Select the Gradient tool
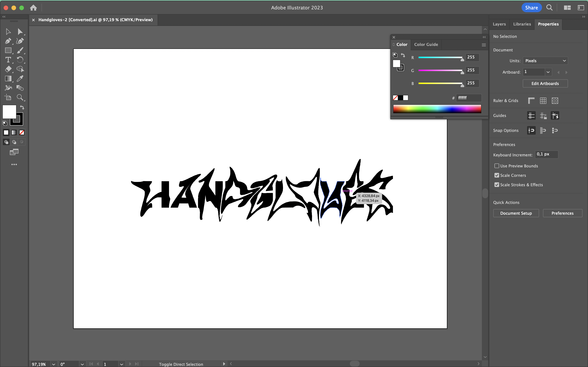The width and height of the screenshot is (588, 367). click(8, 78)
